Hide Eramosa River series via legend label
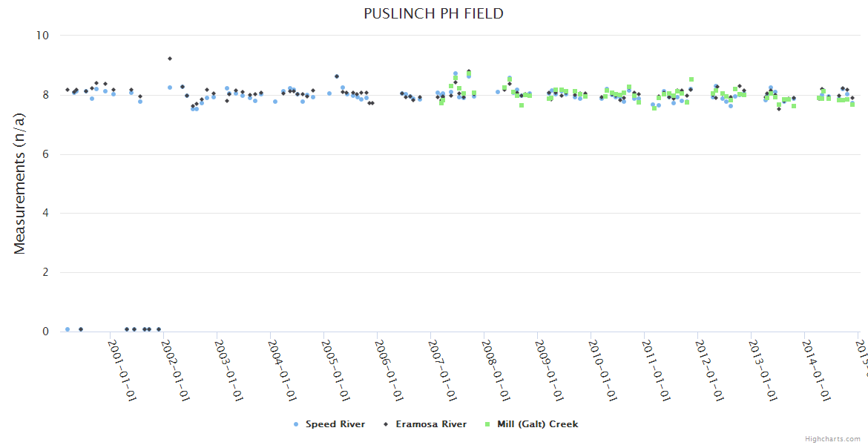 [x=431, y=424]
